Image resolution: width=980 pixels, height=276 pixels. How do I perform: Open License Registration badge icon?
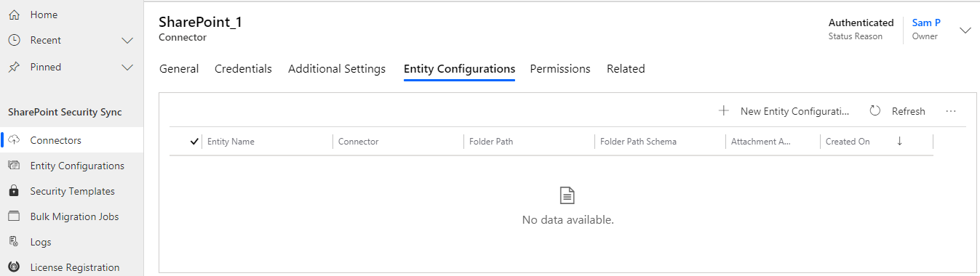(14, 267)
